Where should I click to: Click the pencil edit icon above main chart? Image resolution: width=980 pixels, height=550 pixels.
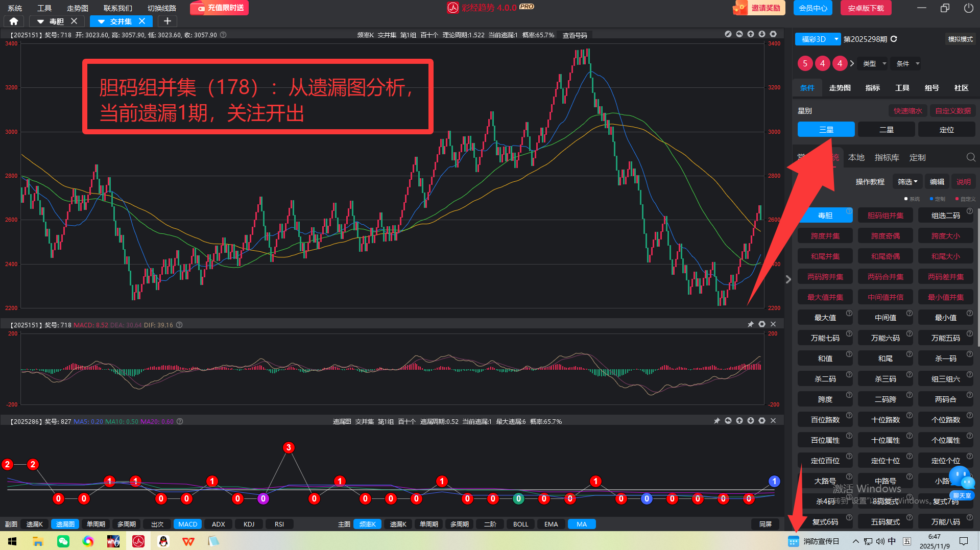coord(728,34)
